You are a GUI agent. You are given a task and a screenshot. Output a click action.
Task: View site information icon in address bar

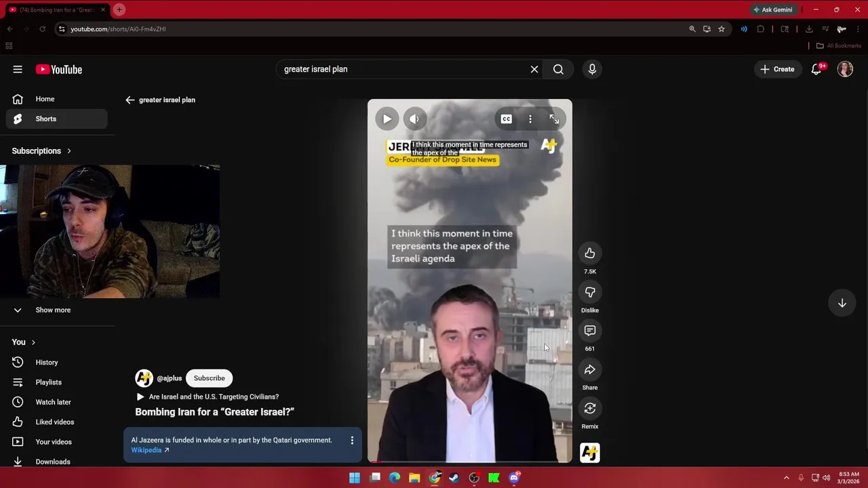pos(62,29)
